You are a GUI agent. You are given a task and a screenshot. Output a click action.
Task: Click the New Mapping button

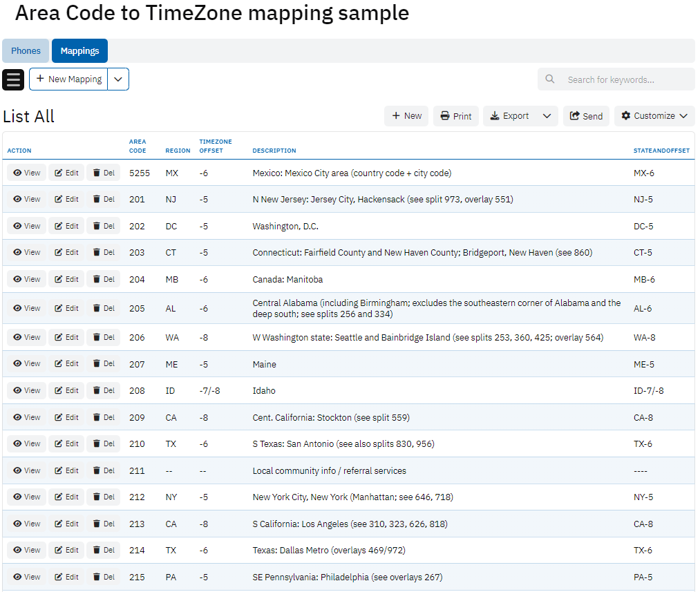pyautogui.click(x=68, y=79)
